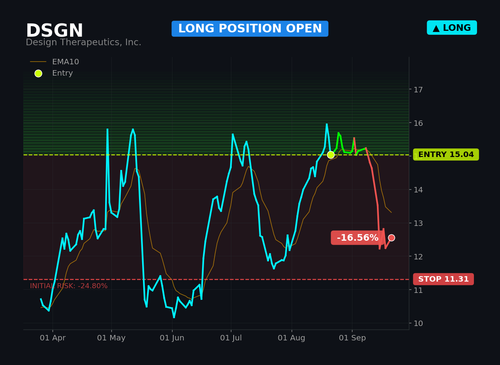500x365 pixels.
Task: Click the 16 price axis label
Action: 418,123
